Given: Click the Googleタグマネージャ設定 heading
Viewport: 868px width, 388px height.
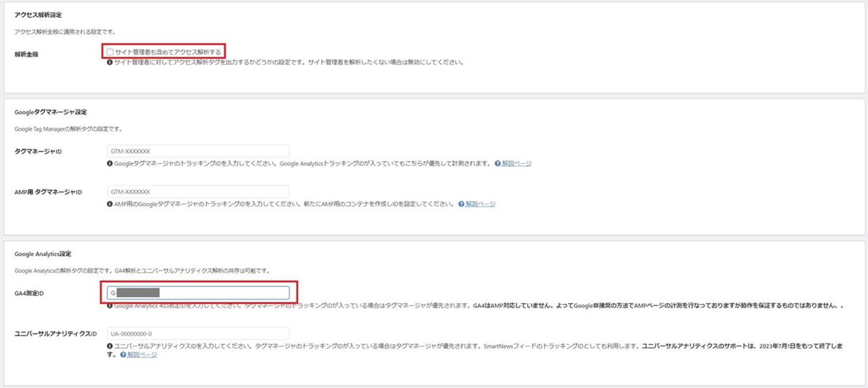Looking at the screenshot, I should (51, 112).
